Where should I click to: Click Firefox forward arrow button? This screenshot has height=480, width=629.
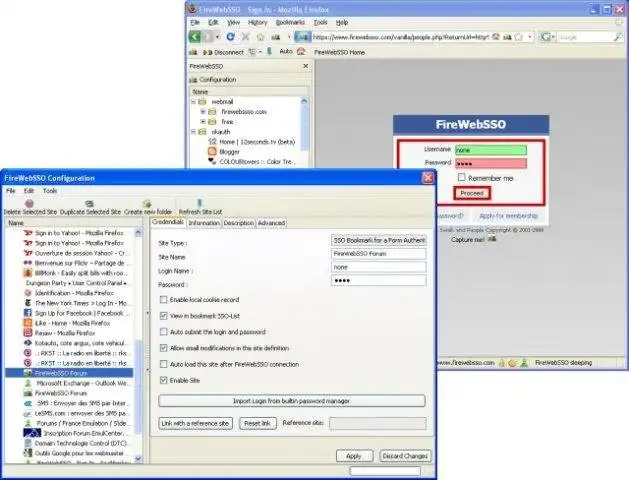click(x=207, y=37)
